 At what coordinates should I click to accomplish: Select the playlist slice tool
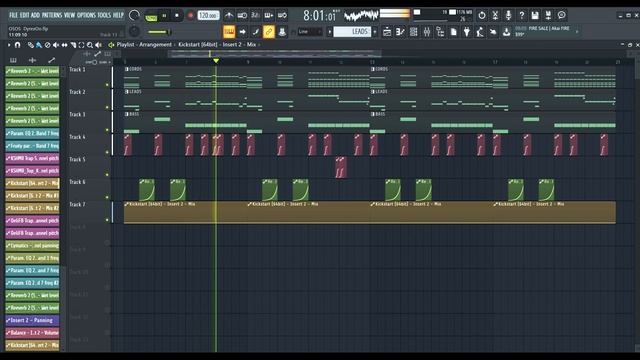pyautogui.click(x=73, y=45)
